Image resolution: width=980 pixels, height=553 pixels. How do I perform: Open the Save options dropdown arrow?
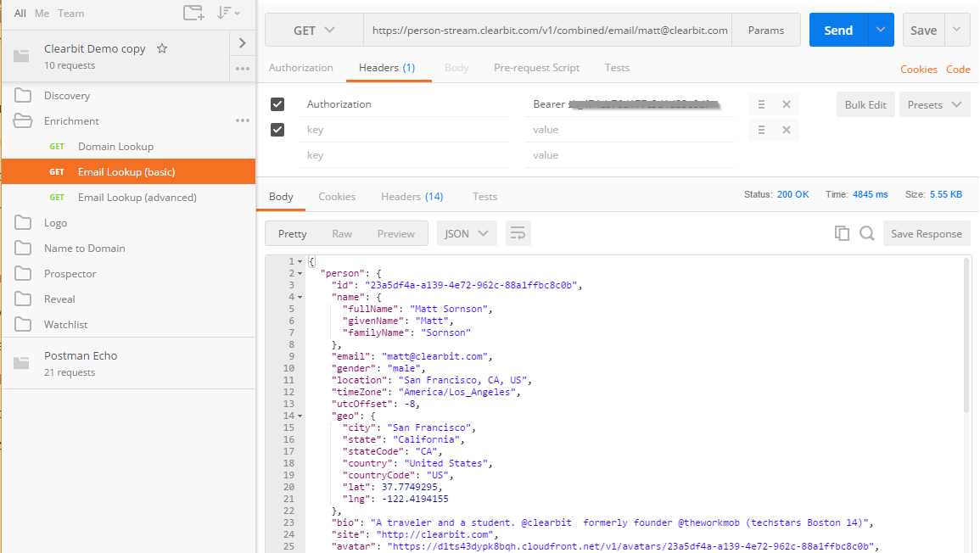pyautogui.click(x=957, y=30)
